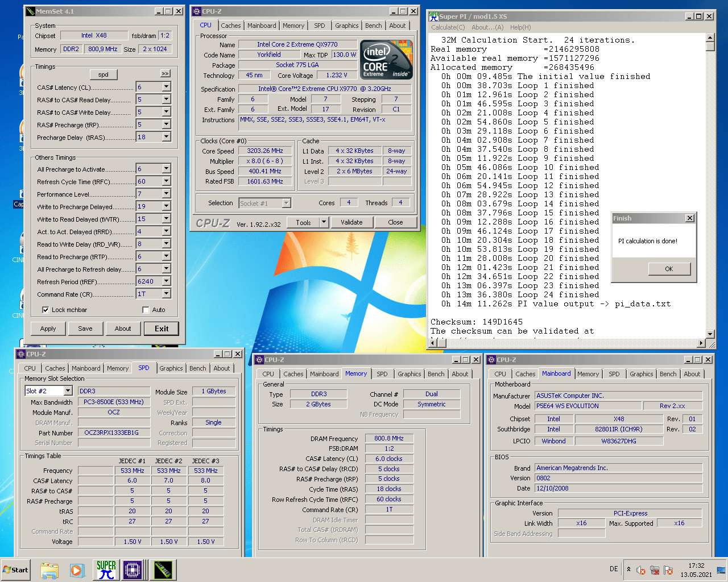Open the RAS# to CAS# Read Delay dropdown
Image resolution: width=728 pixels, height=582 pixels.
[x=166, y=99]
